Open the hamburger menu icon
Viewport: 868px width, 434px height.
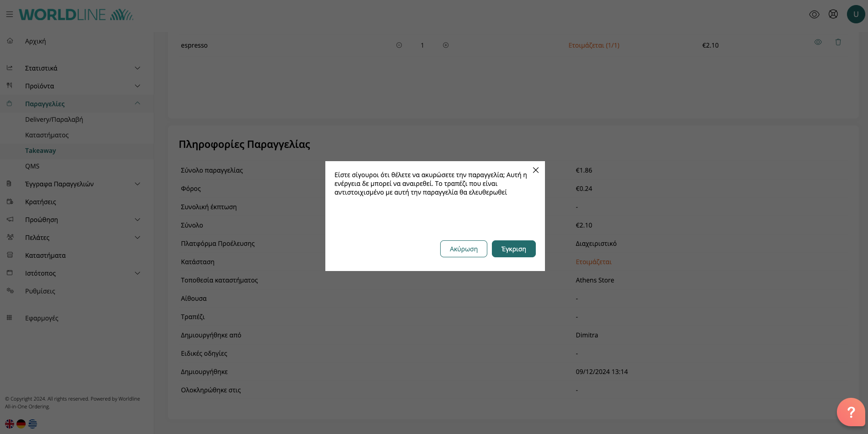[x=9, y=15]
